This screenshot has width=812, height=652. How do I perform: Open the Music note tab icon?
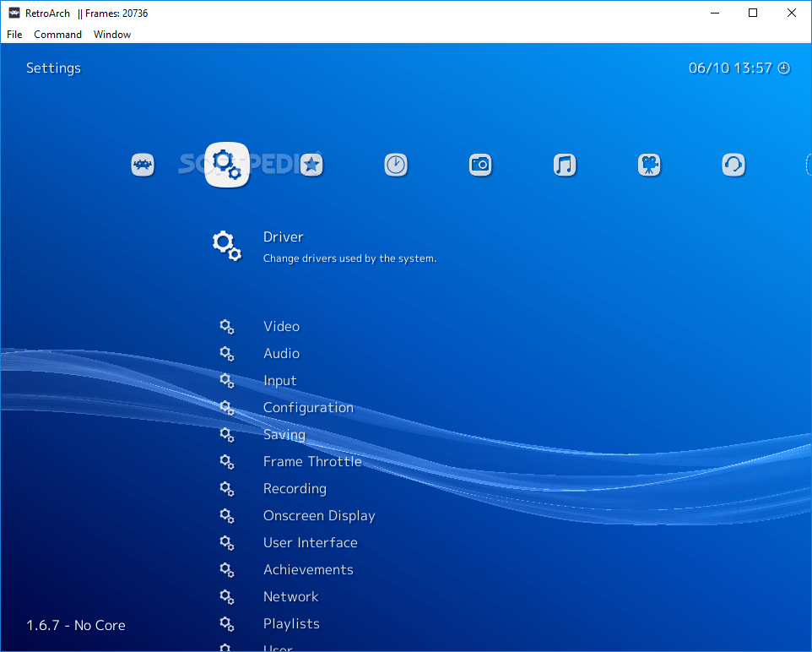pos(565,165)
